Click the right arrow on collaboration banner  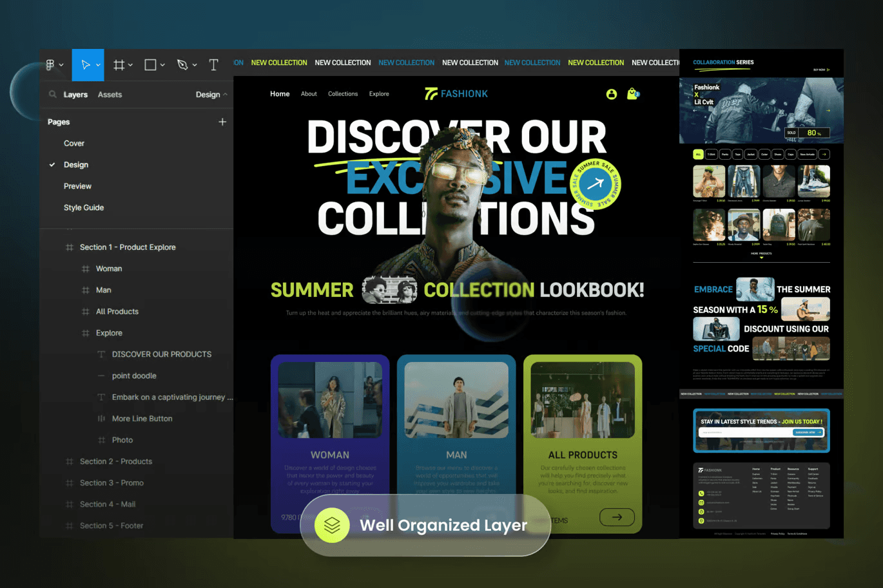click(828, 111)
